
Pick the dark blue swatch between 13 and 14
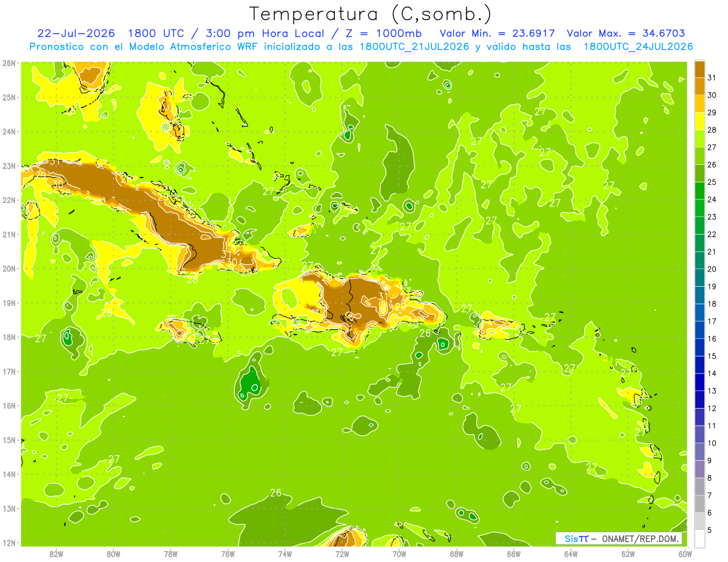(699, 382)
